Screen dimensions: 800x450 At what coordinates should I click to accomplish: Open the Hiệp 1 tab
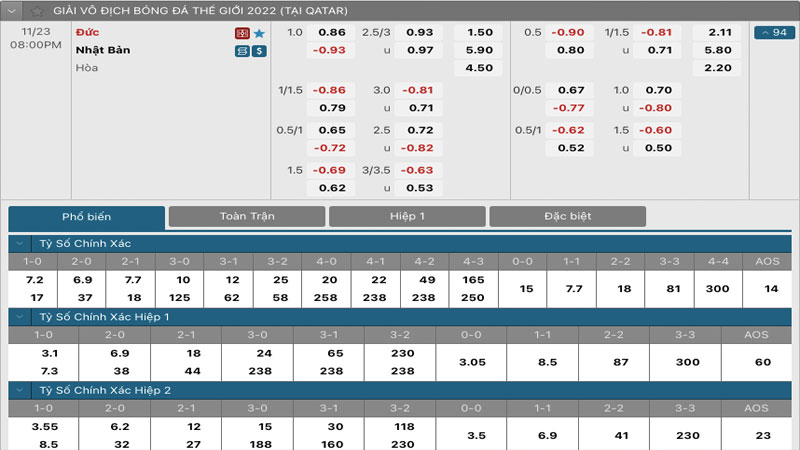[407, 216]
